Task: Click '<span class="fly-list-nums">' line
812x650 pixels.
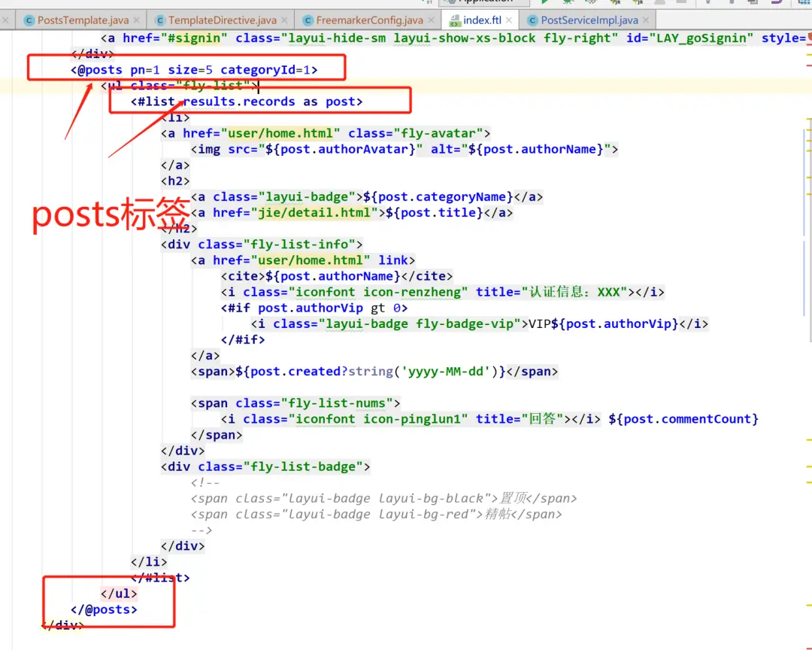Action: click(295, 403)
